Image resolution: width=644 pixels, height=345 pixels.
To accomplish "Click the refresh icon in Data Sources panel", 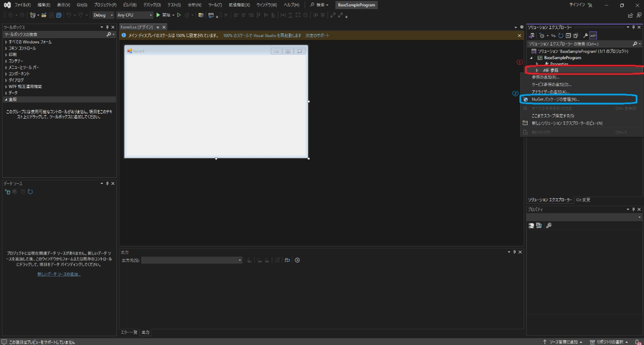I will tap(30, 192).
